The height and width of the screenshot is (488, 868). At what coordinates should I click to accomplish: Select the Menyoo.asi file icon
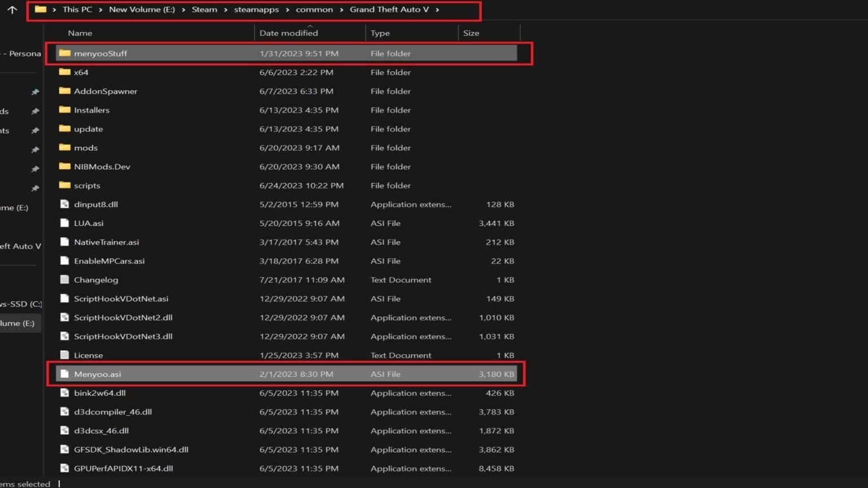pos(64,373)
